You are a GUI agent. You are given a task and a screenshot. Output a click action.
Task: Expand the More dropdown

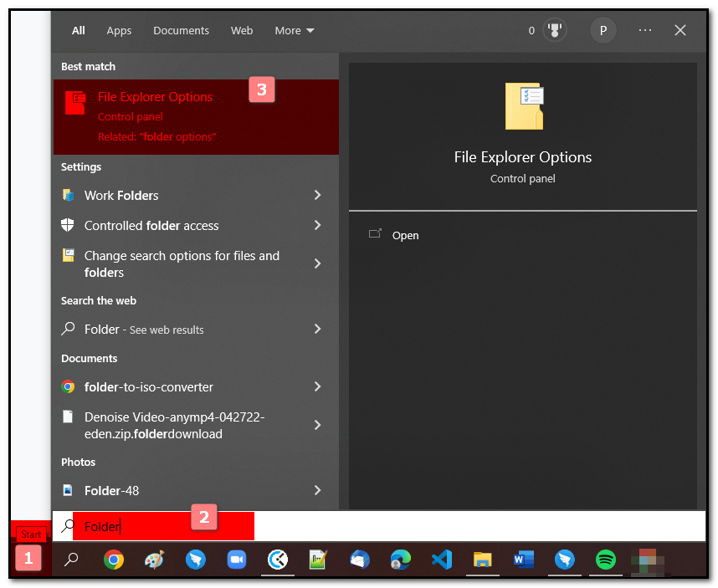pyautogui.click(x=294, y=31)
